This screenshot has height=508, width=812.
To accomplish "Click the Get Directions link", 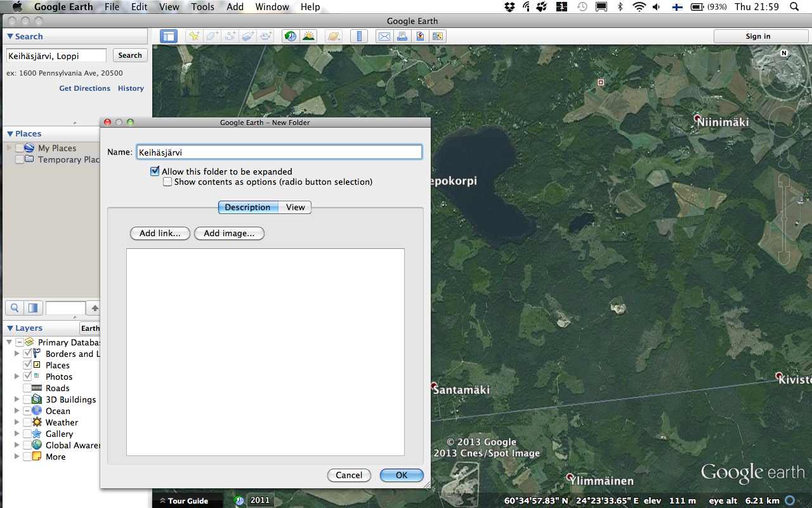I will tap(85, 88).
